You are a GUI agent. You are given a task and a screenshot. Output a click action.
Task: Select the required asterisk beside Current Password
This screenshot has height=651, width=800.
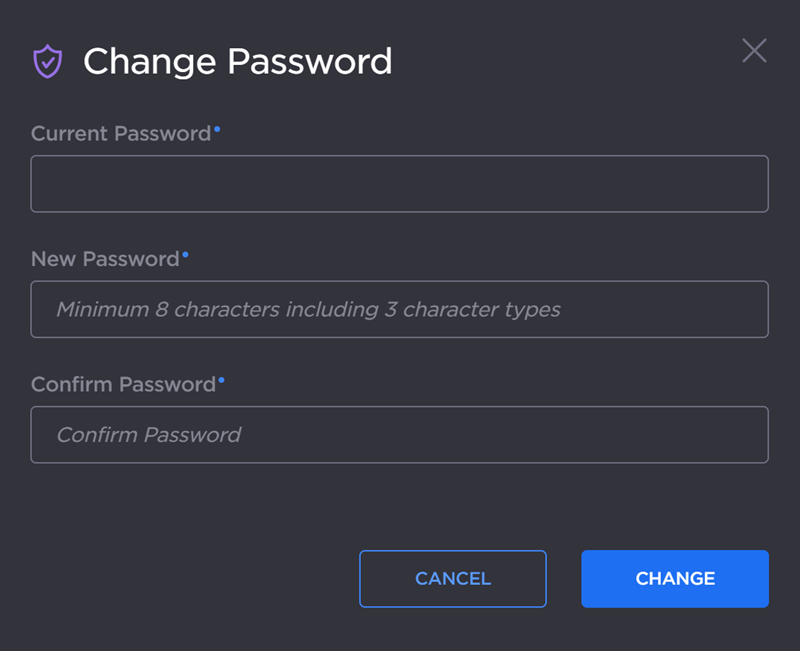217,127
